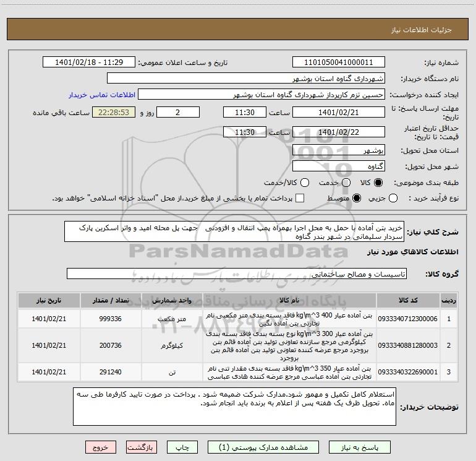The height and width of the screenshot is (461, 476).
Task: Click quantity value 200736
Action: click(111, 345)
